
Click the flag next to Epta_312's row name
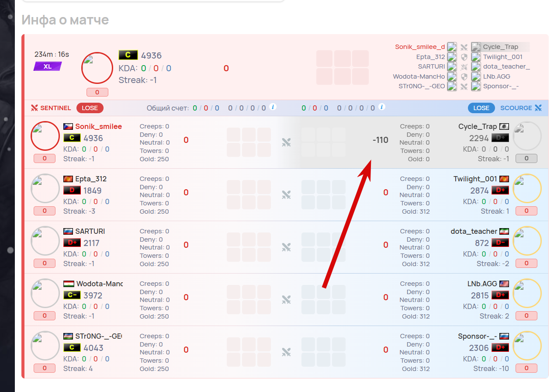(68, 179)
